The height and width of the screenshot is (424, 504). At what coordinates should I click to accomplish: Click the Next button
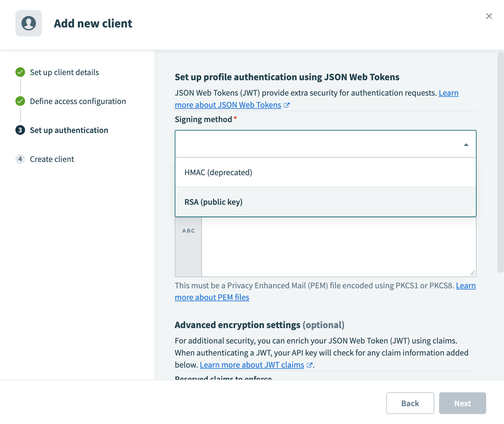point(462,403)
